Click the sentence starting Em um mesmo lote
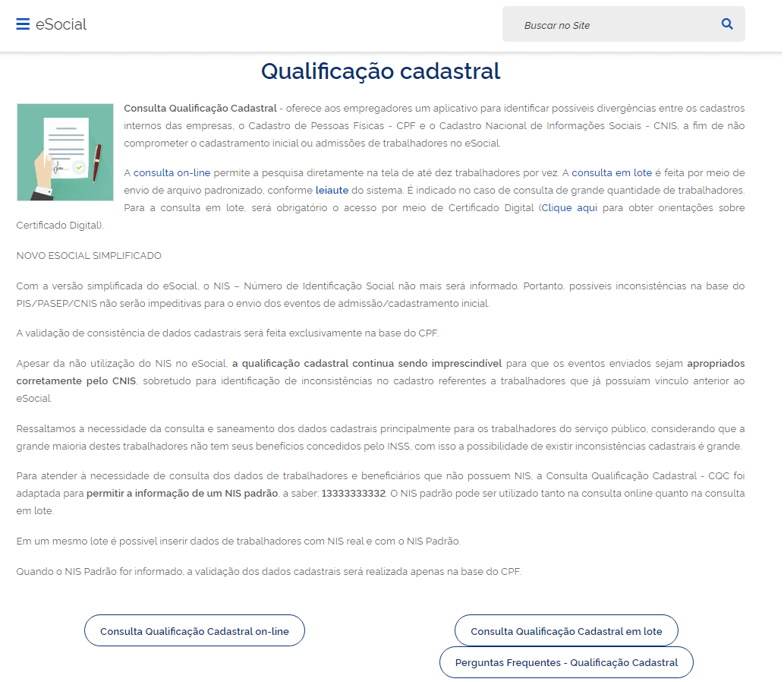Viewport: 784px width, 682px height. pos(238,541)
